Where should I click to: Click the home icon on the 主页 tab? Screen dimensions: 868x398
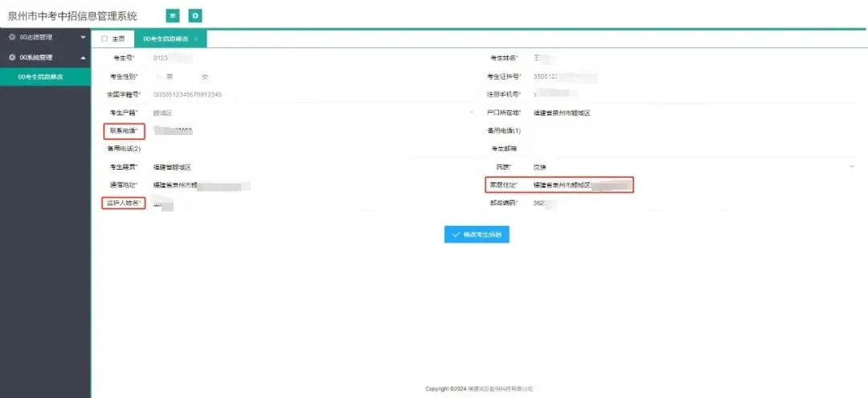click(104, 39)
